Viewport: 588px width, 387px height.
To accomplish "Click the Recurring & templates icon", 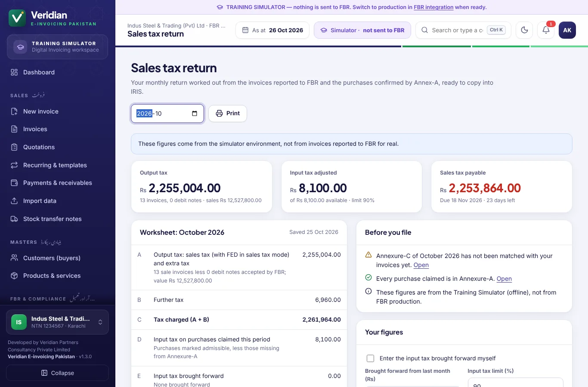I will (14, 165).
